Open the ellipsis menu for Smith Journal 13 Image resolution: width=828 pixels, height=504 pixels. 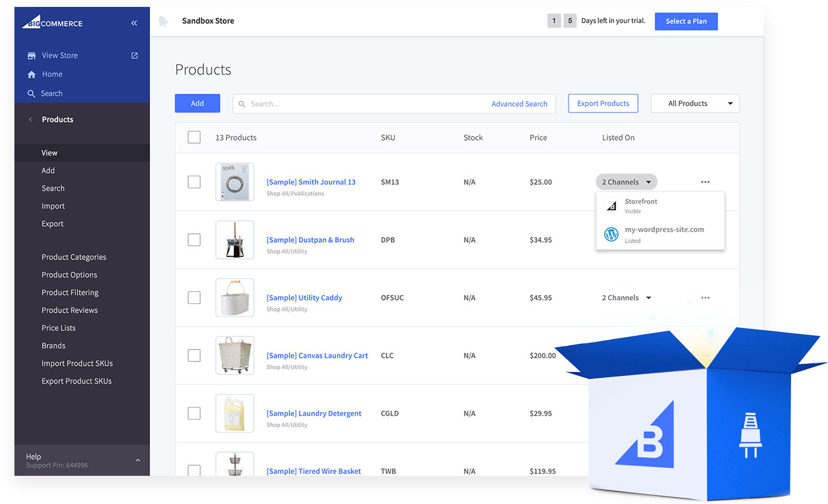[705, 182]
